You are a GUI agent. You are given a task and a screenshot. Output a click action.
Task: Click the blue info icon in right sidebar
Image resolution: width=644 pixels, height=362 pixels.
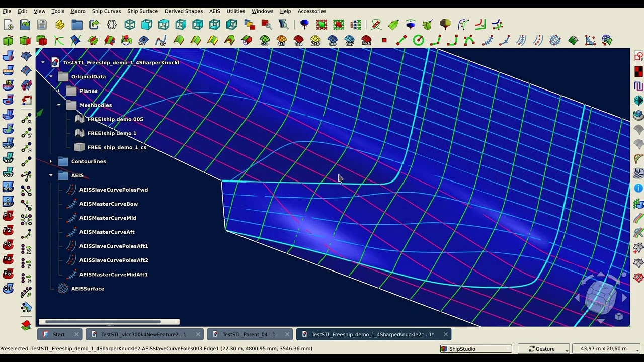[638, 188]
